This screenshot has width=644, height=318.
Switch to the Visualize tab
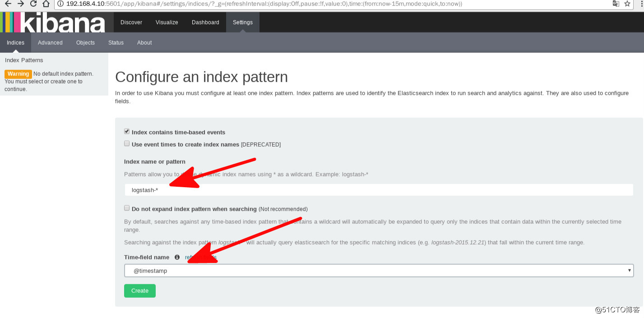tap(167, 22)
